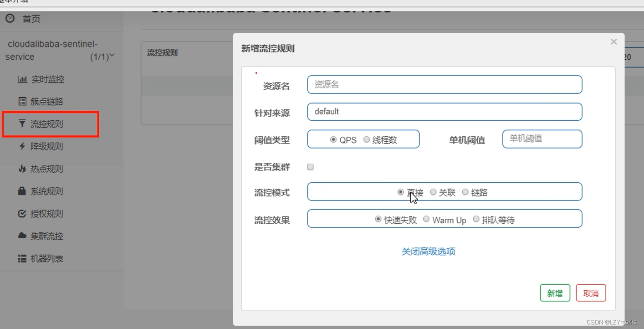The image size is (644, 329).
Task: Select 直接 flow control mode
Action: point(400,192)
